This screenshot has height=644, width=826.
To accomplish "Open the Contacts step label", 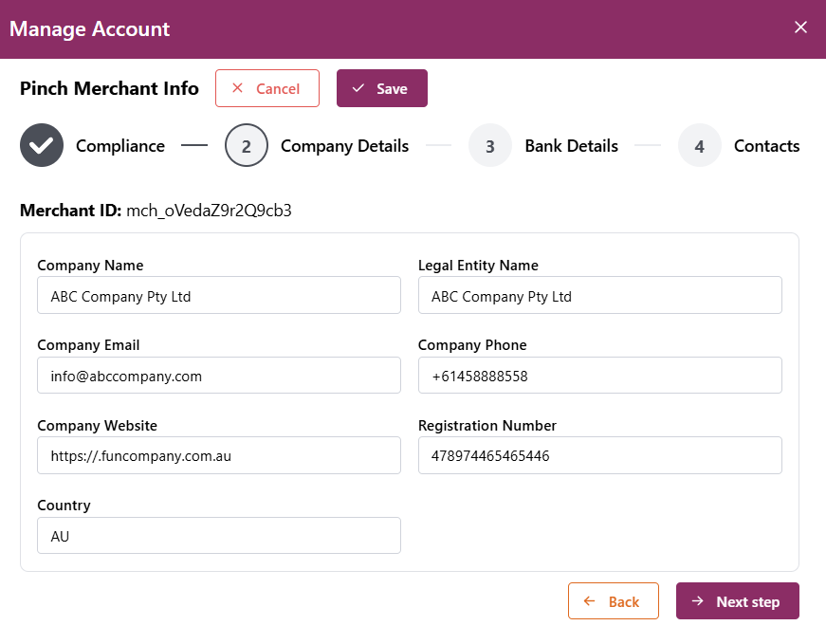I will (766, 146).
